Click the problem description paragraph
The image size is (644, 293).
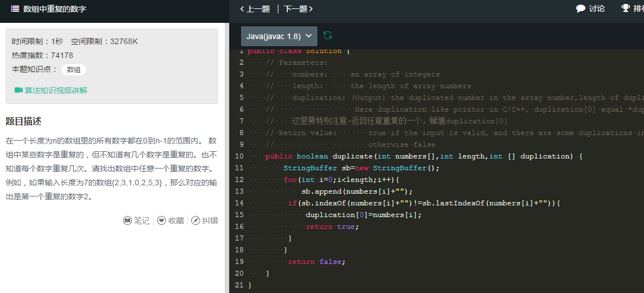pyautogui.click(x=111, y=169)
